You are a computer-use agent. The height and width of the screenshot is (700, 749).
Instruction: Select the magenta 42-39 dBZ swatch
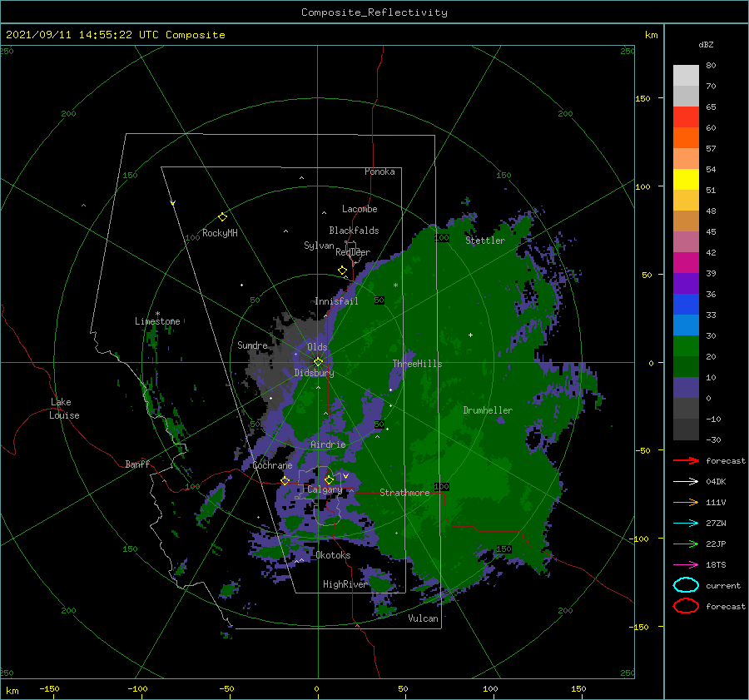(x=686, y=263)
